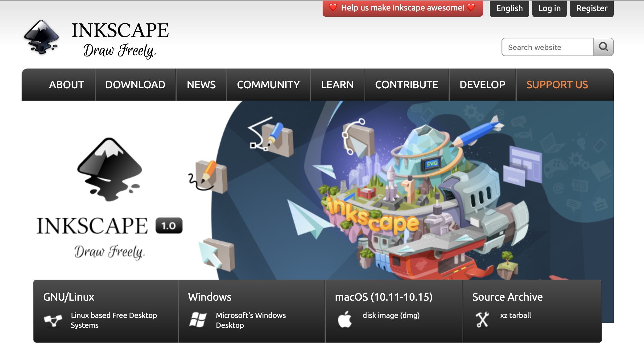Image resolution: width=644 pixels, height=350 pixels.
Task: Open the LEARN menu
Action: pos(337,85)
